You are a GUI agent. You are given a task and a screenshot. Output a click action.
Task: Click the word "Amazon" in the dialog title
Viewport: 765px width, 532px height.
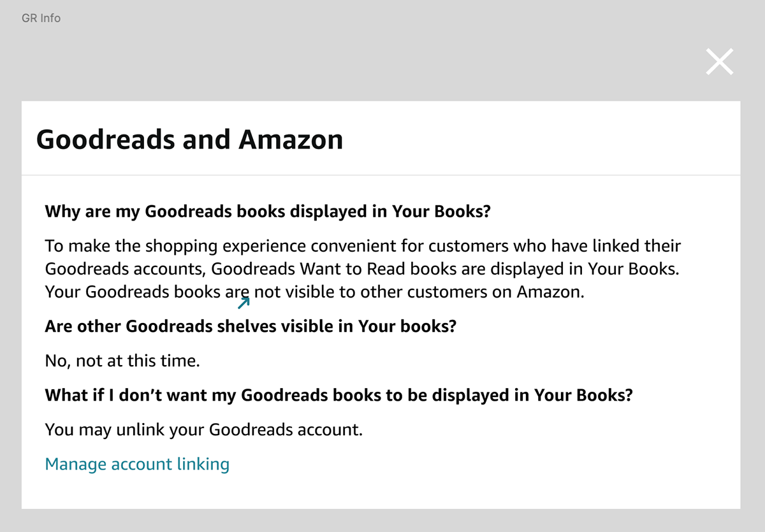(x=291, y=140)
